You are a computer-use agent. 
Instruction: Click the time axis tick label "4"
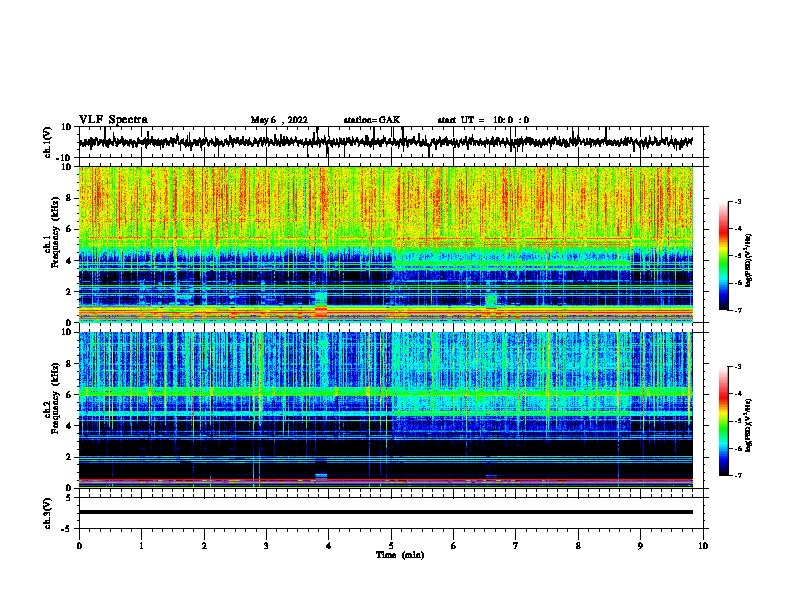click(329, 546)
